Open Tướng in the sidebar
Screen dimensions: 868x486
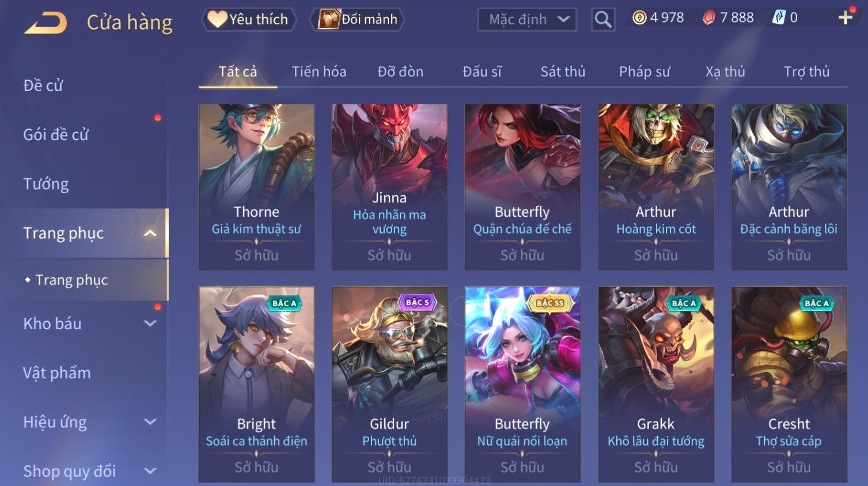pyautogui.click(x=46, y=184)
